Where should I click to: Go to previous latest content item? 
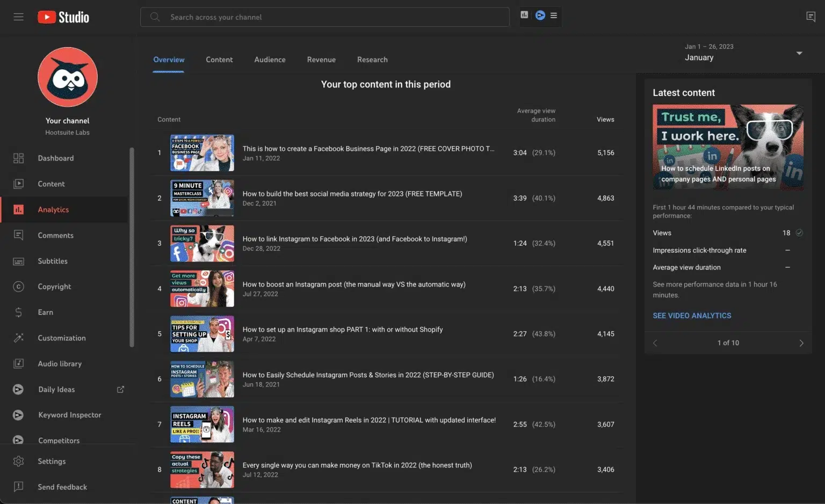pos(655,343)
